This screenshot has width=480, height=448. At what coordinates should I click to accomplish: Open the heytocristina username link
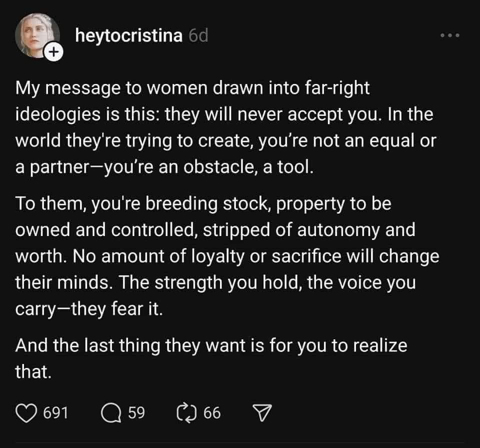click(129, 36)
